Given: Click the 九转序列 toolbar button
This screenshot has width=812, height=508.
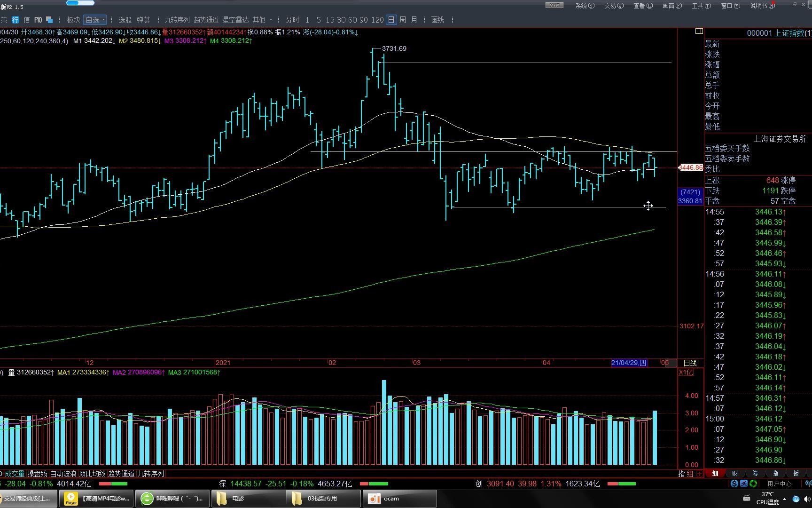Looking at the screenshot, I should click(177, 20).
